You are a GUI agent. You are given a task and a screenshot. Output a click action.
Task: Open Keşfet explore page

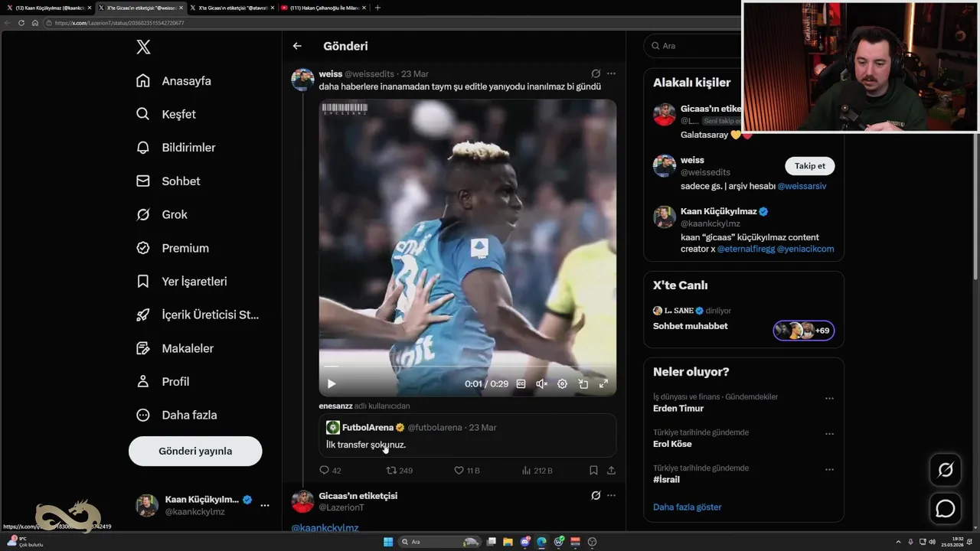pos(166,114)
